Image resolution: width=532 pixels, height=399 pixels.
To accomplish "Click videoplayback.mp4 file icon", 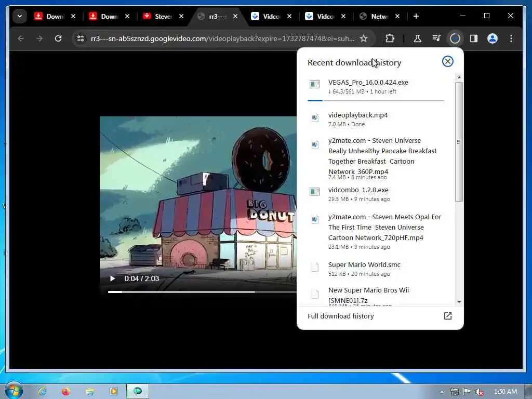I will pos(314,117).
